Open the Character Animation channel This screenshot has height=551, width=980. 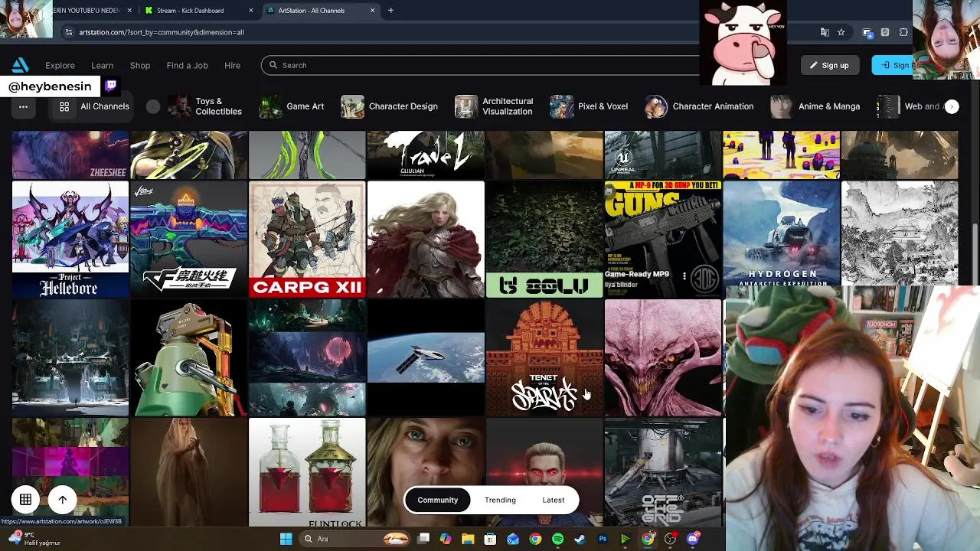700,106
